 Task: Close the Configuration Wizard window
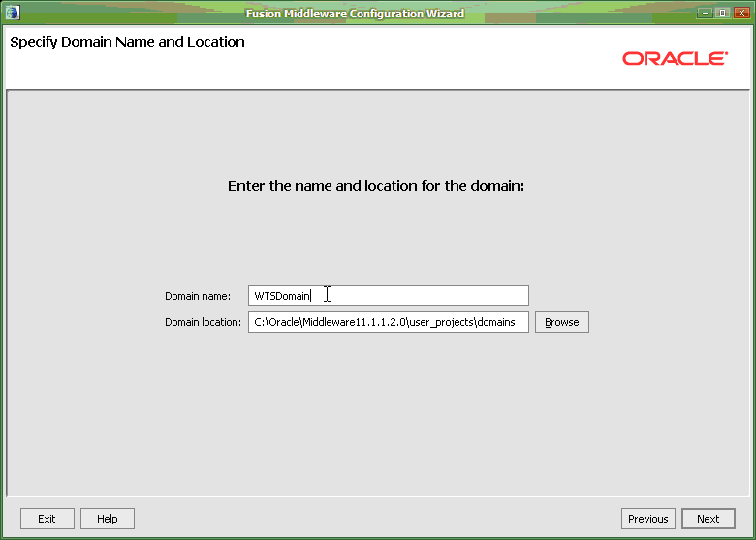741,13
